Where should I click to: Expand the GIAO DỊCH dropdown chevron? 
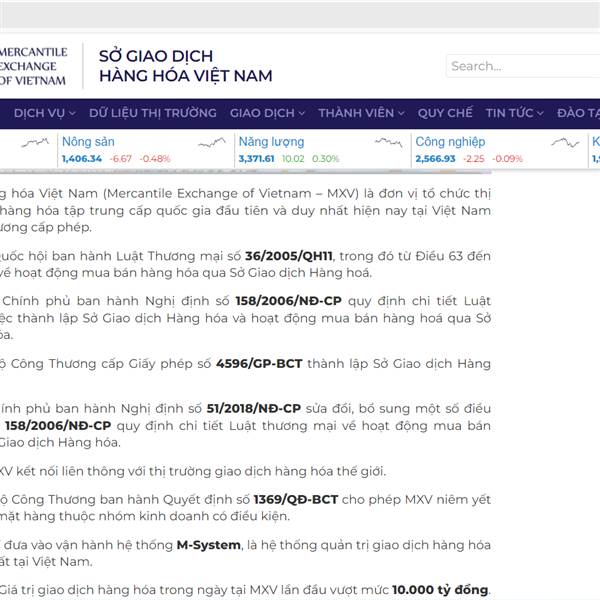click(x=302, y=114)
